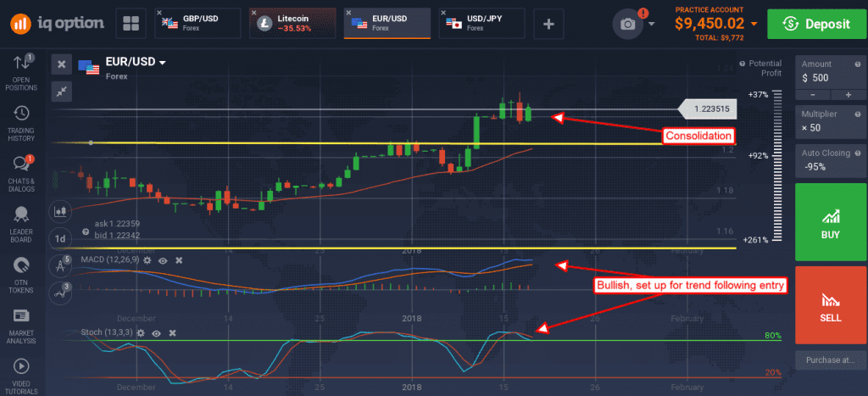Click the IQ Option logo
Screen dimensions: 868x396
pyautogui.click(x=57, y=23)
